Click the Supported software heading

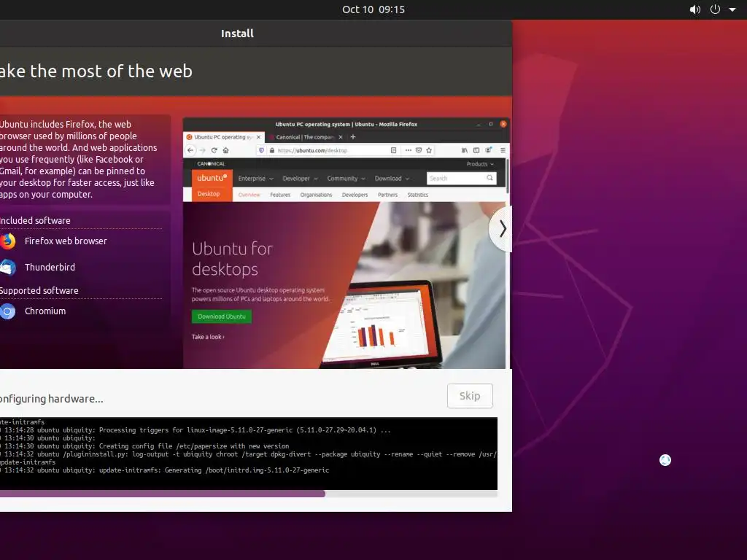tap(39, 290)
